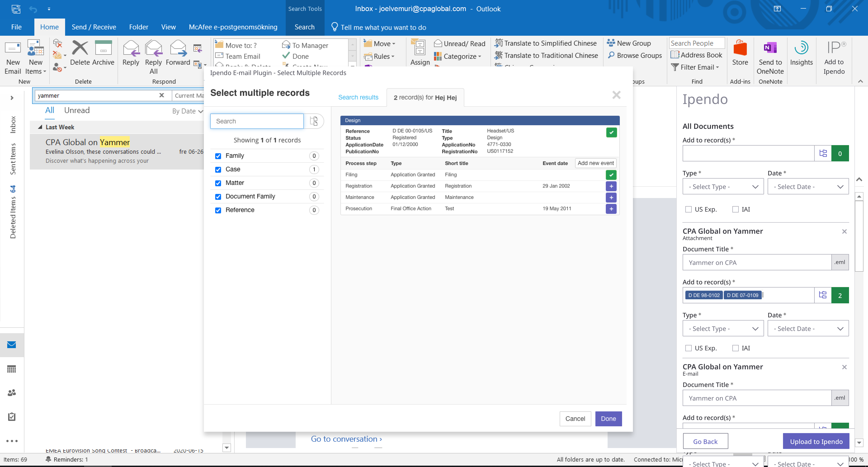Click plus icon on Registration event row
The height and width of the screenshot is (467, 868).
pyautogui.click(x=611, y=186)
